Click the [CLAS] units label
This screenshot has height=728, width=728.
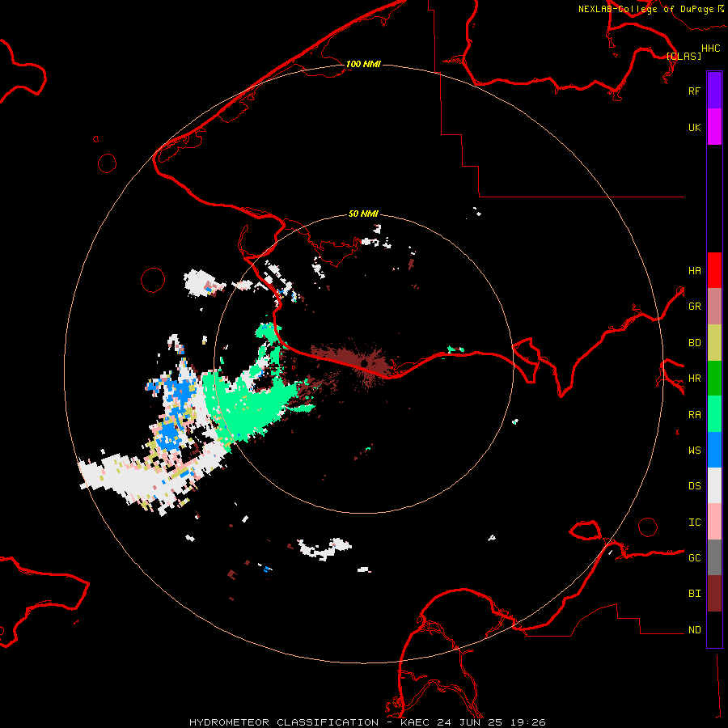[x=684, y=56]
